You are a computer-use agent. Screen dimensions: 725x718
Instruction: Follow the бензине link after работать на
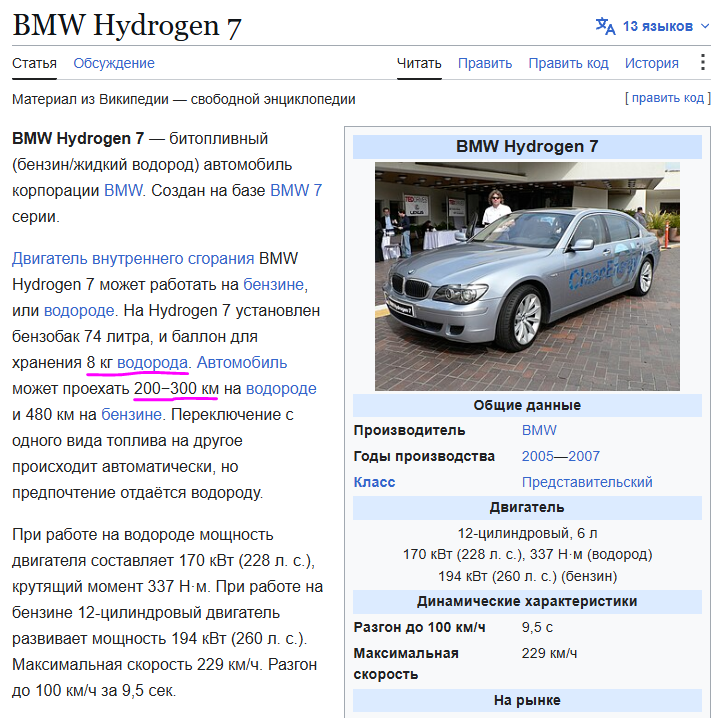pyautogui.click(x=273, y=284)
